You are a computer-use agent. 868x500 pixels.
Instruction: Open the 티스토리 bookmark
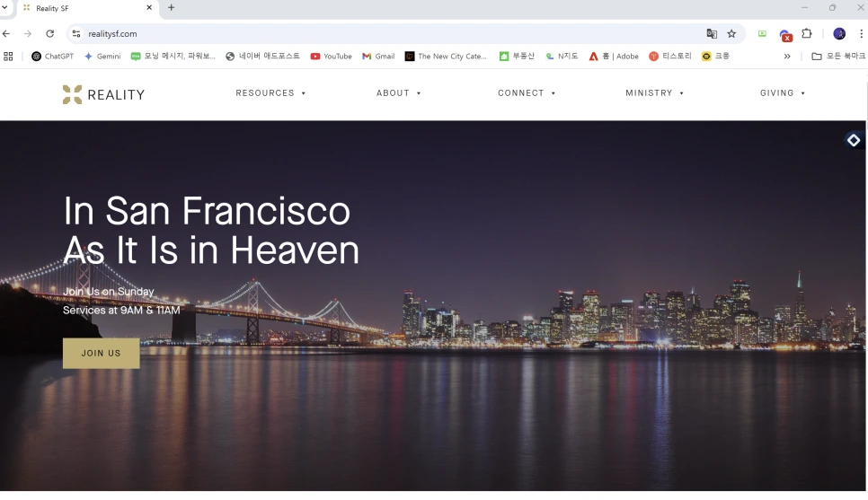670,57
